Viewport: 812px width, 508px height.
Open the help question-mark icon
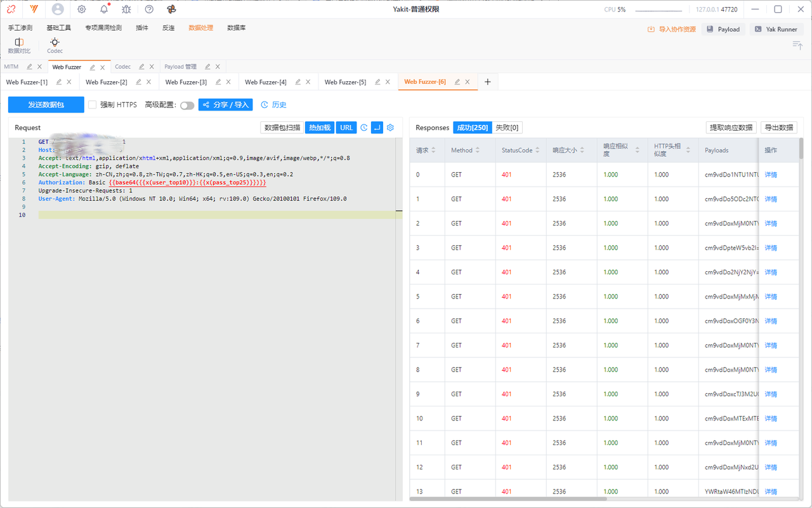149,10
